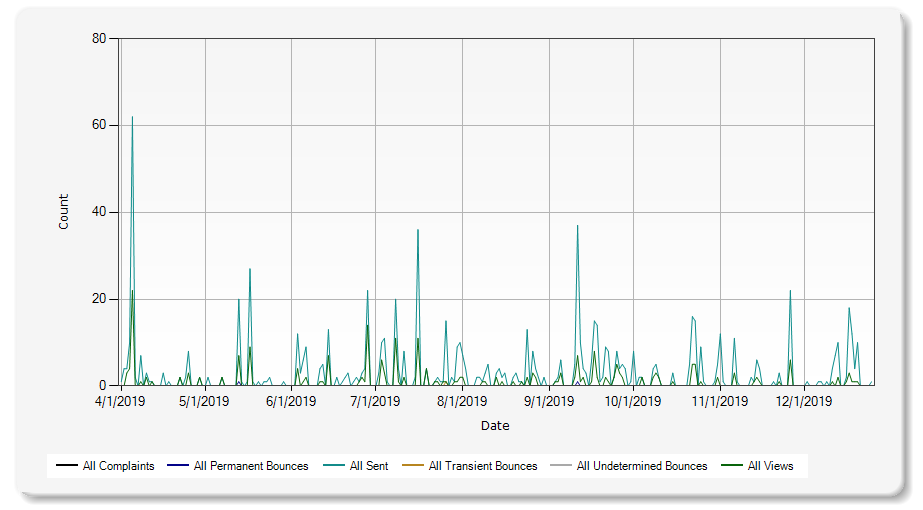923x510 pixels.
Task: Click the green All Views color line
Action: [732, 466]
